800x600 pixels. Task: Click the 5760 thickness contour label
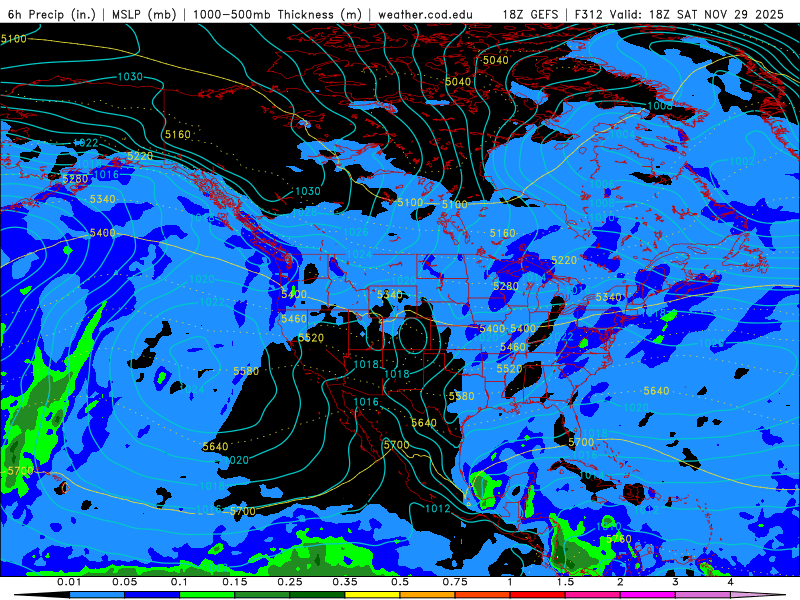pyautogui.click(x=618, y=539)
